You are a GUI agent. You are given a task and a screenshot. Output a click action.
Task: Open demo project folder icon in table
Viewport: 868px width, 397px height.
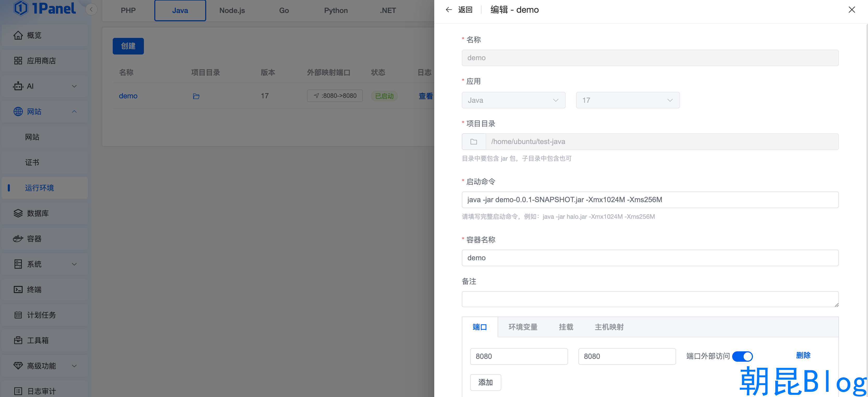coord(196,96)
